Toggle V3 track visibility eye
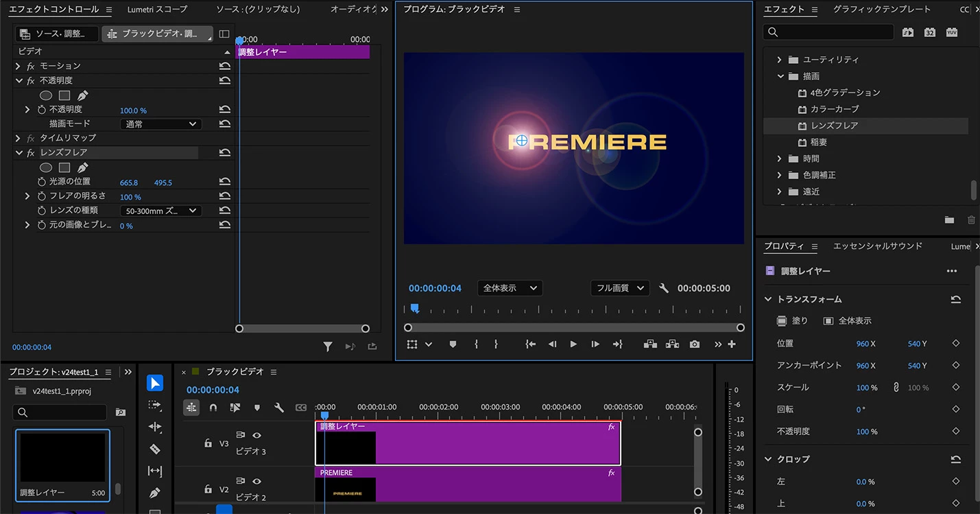This screenshot has width=980, height=514. pos(257,435)
